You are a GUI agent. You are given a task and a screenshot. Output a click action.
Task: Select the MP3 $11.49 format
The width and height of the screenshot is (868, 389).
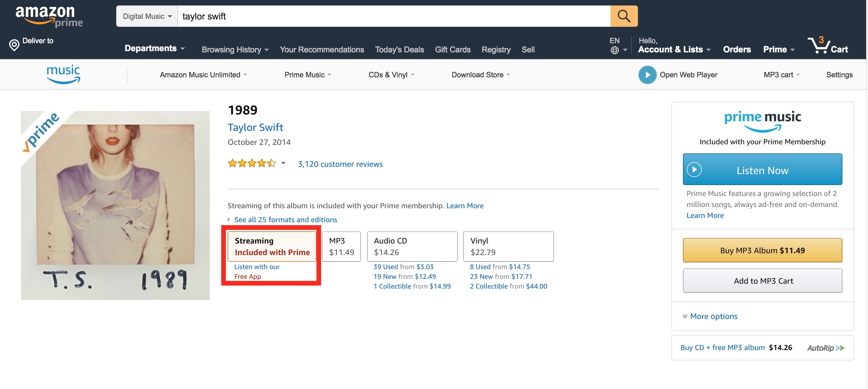pos(341,247)
